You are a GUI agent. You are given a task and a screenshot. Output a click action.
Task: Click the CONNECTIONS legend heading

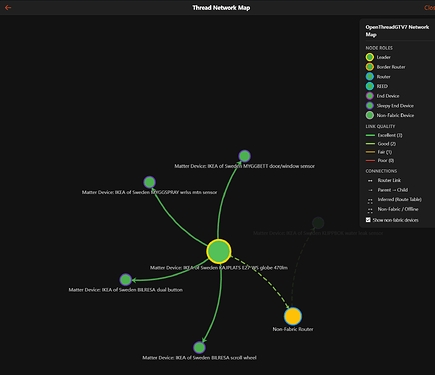click(x=381, y=171)
